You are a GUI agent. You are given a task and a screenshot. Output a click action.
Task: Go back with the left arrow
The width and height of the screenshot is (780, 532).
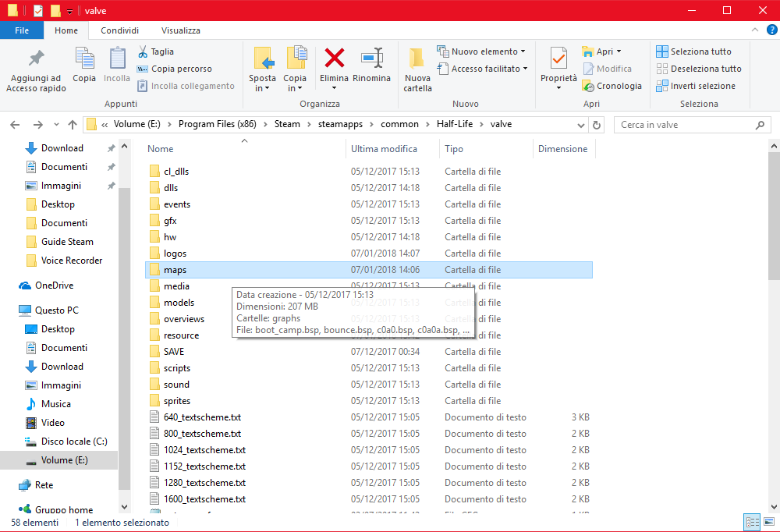[x=15, y=124]
